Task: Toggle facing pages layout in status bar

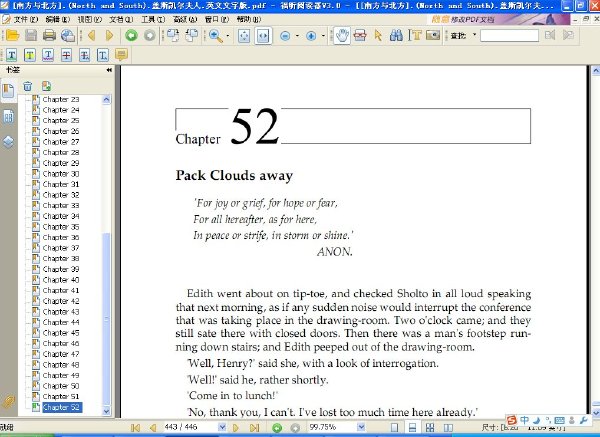Action: pos(448,427)
